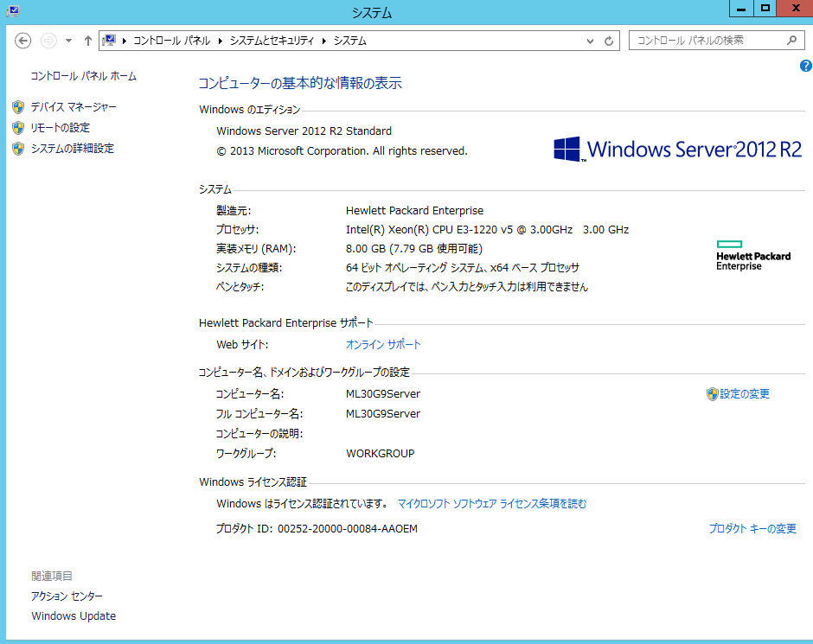Open オンライン サポート web site link

pyautogui.click(x=383, y=345)
